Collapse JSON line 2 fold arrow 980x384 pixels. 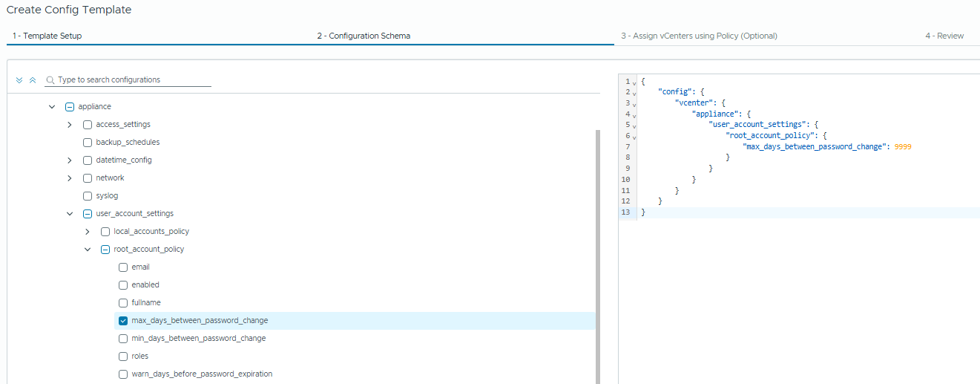634,93
